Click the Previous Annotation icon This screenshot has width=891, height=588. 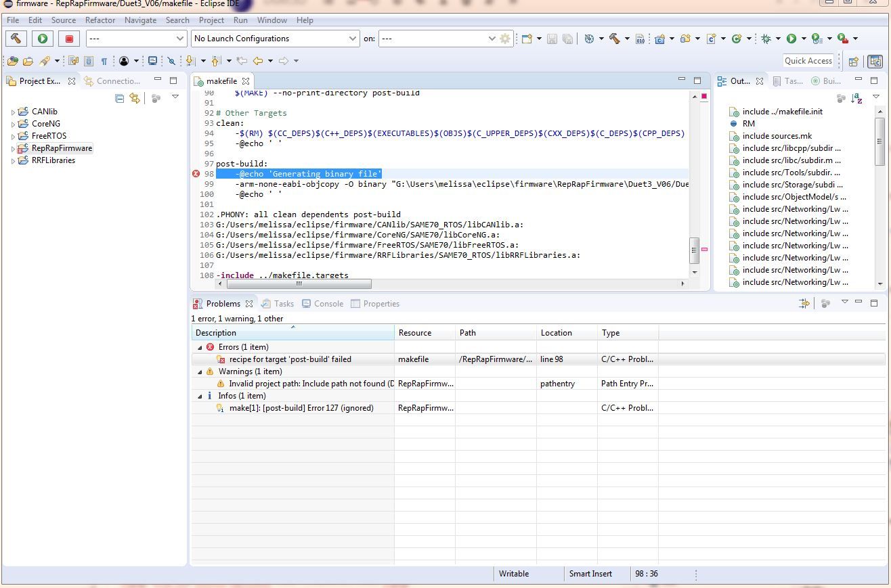pyautogui.click(x=217, y=61)
